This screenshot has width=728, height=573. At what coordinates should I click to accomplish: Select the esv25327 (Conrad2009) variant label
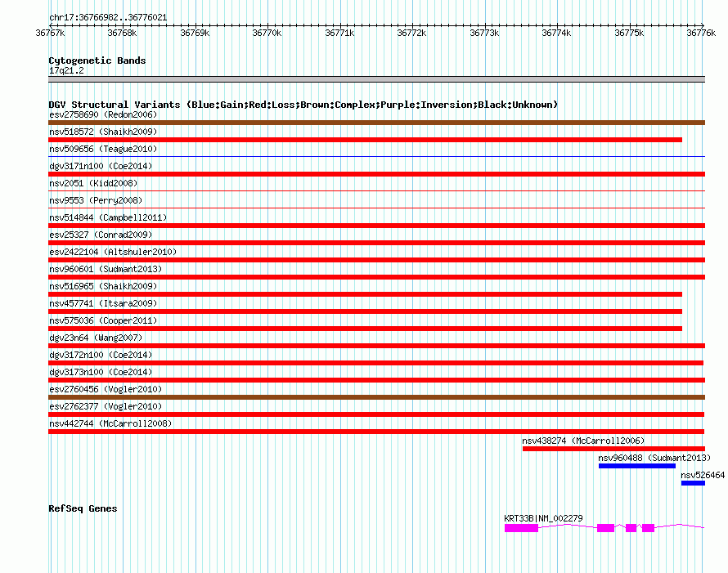(x=101, y=235)
